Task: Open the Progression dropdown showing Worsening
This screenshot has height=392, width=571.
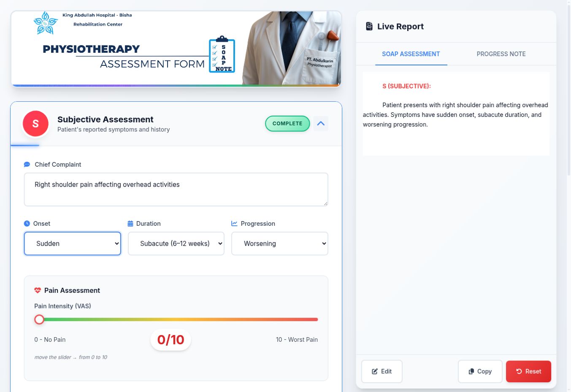Action: click(280, 243)
